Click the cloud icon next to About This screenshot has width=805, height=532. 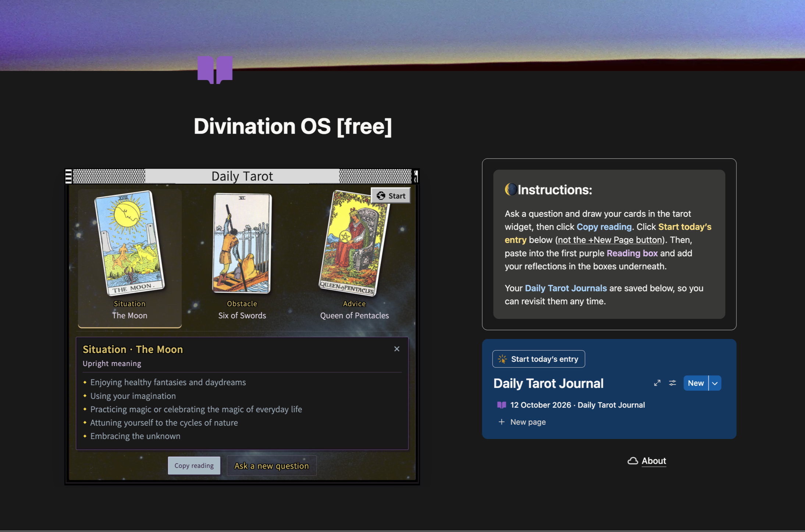(633, 461)
